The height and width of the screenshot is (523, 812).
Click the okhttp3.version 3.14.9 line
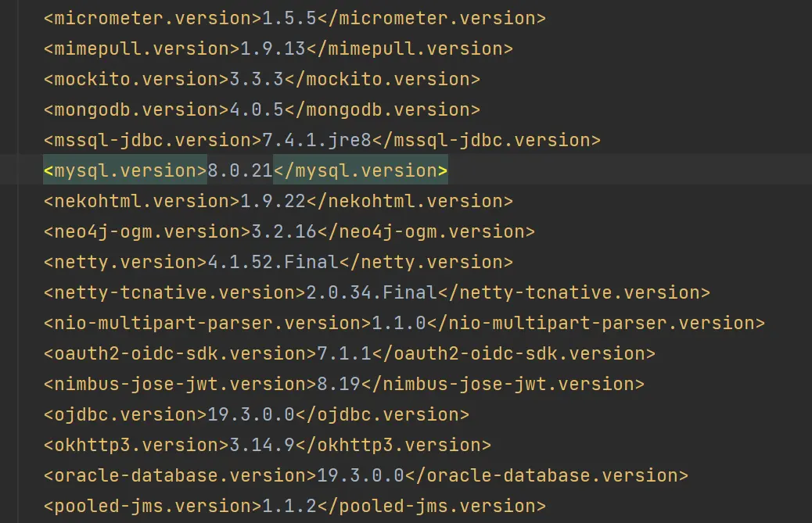coord(268,446)
